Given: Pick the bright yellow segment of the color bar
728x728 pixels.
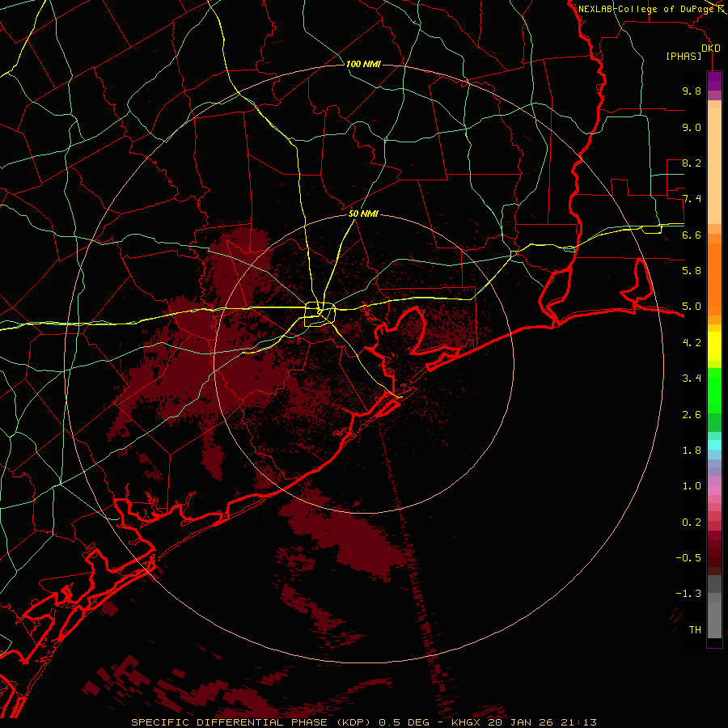Looking at the screenshot, I should pos(714,346).
